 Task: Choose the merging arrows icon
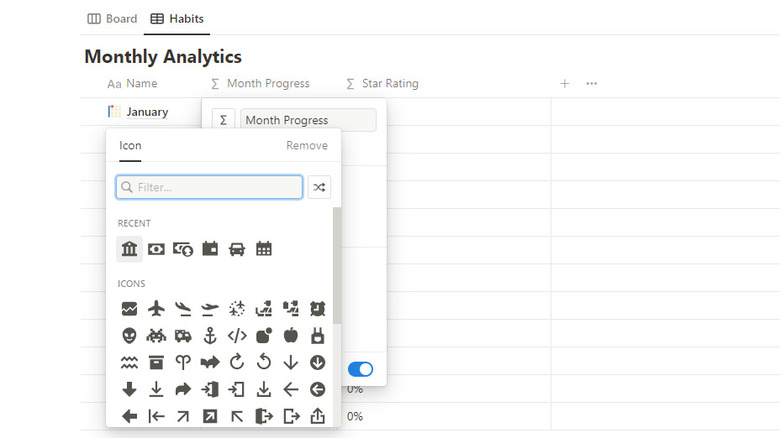tap(210, 362)
